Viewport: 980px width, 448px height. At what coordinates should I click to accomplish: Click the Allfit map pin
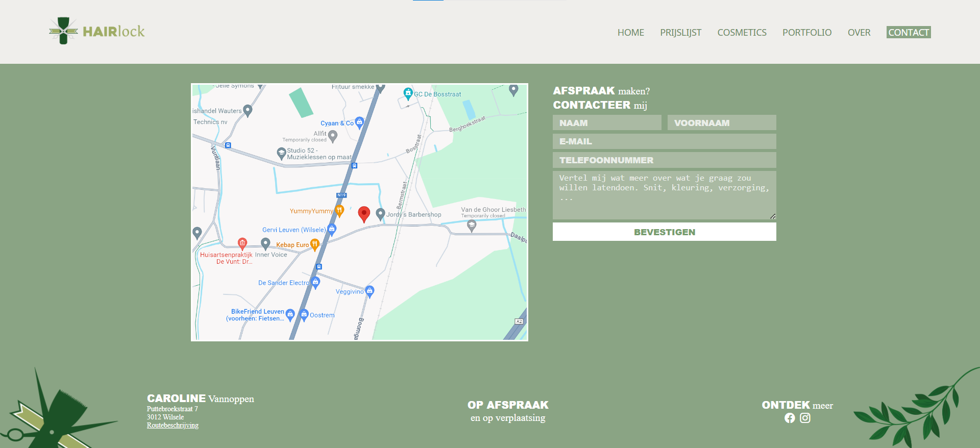(333, 136)
